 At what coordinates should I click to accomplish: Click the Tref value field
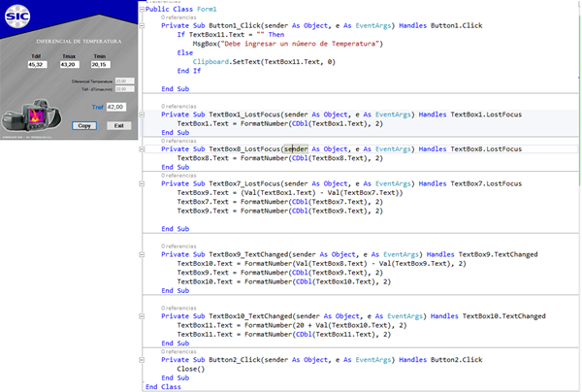point(115,106)
